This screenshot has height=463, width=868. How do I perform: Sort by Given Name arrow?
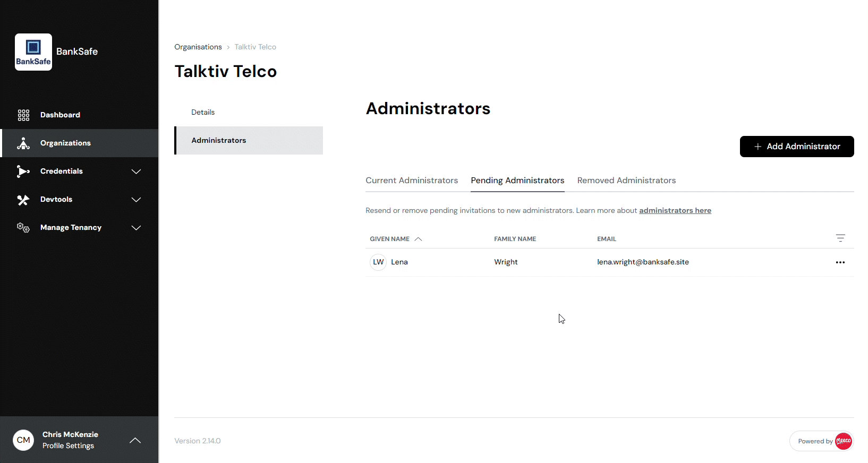tap(418, 239)
